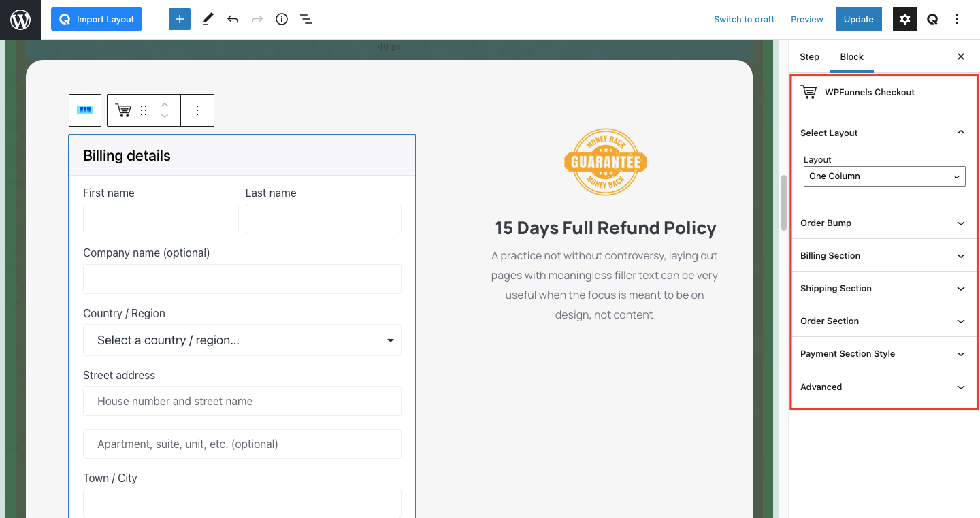The width and height of the screenshot is (980, 518).
Task: Close the settings sidebar
Action: (961, 57)
